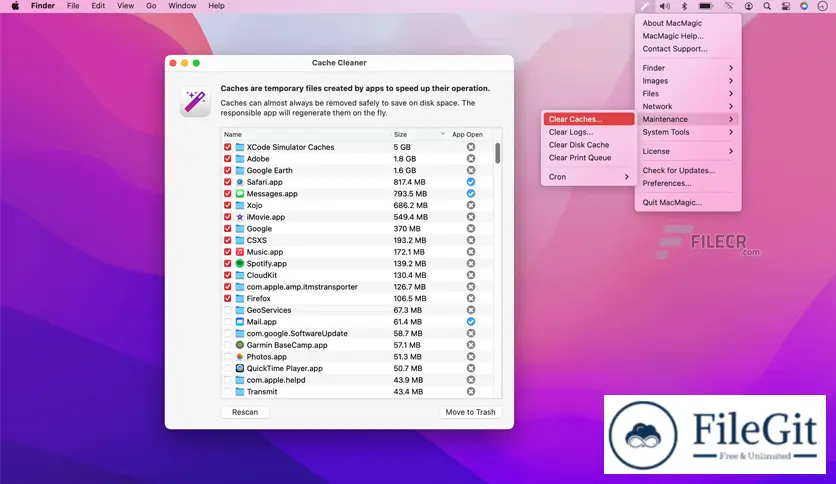This screenshot has height=484, width=836.
Task: Click App Open checkmark for Messages.app
Action: click(x=471, y=193)
